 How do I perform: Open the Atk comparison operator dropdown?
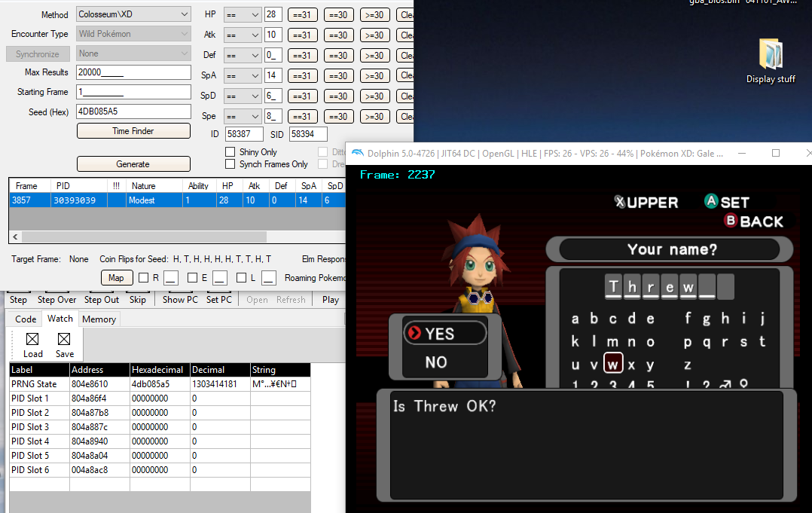(x=243, y=35)
